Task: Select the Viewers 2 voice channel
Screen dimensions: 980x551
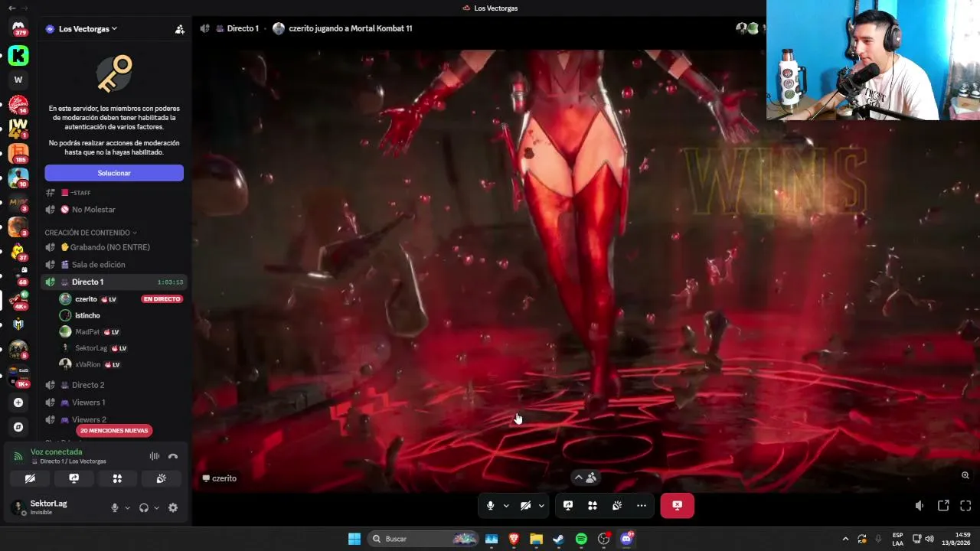Action: (114, 419)
